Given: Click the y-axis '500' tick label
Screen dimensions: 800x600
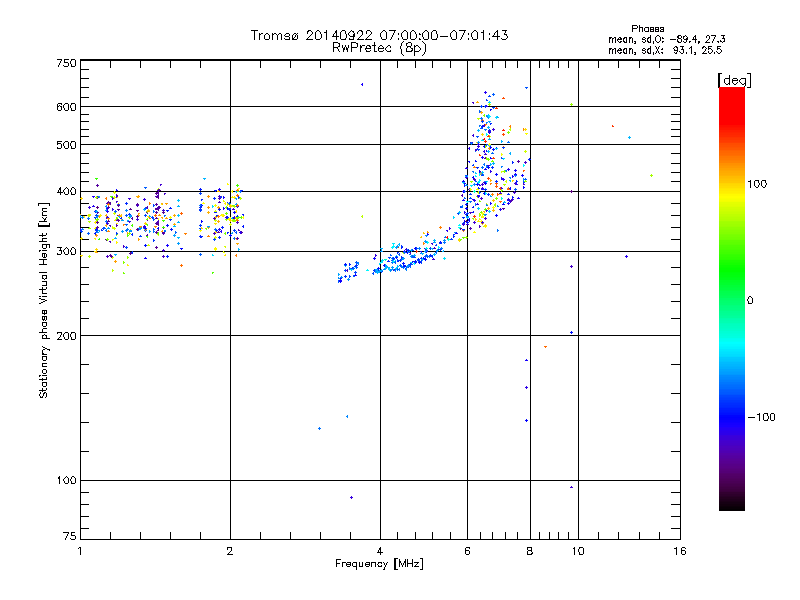Looking at the screenshot, I should (66, 145).
